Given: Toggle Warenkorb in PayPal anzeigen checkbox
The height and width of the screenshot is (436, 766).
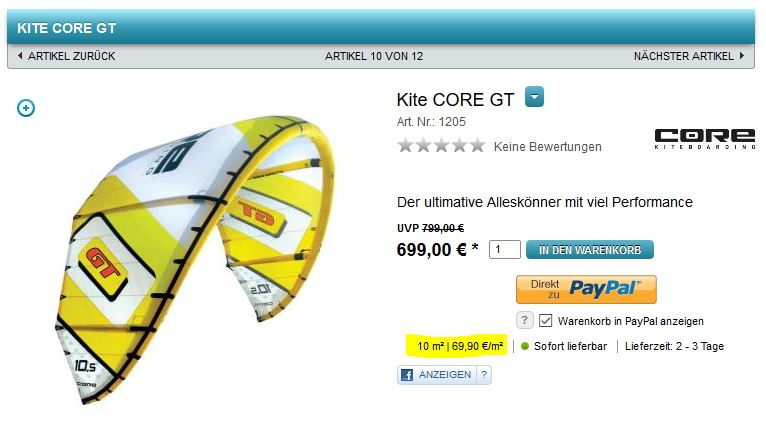Looking at the screenshot, I should click(545, 321).
